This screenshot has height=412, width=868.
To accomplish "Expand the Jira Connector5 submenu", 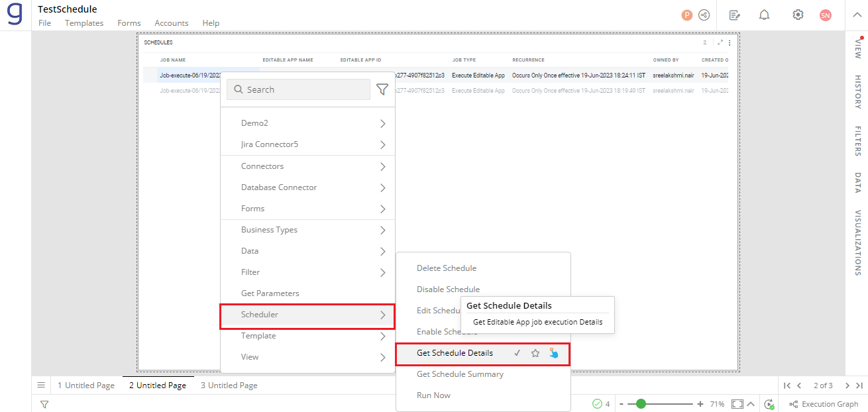I will pos(307,144).
